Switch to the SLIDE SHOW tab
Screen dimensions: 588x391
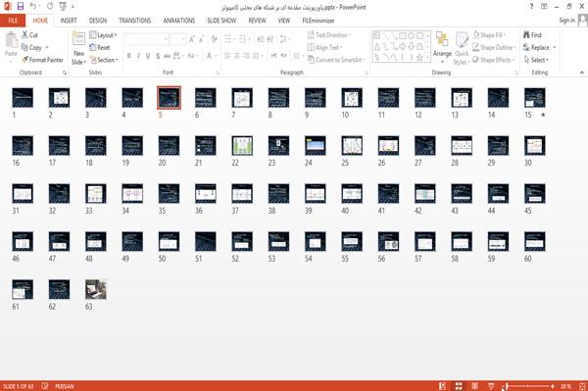[x=221, y=21]
